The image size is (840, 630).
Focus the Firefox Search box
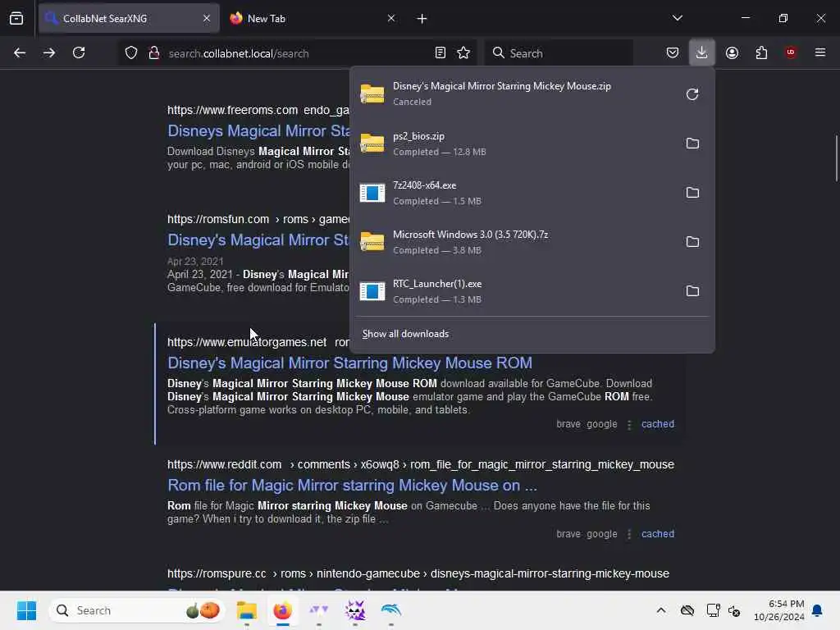click(559, 53)
